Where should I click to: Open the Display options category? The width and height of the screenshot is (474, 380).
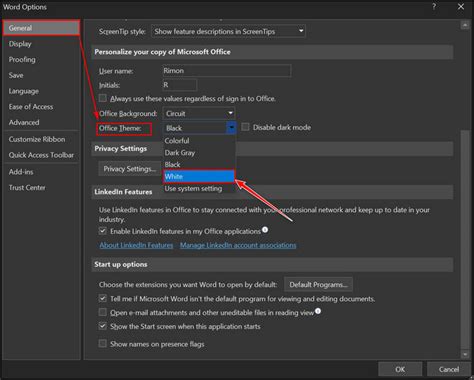20,44
